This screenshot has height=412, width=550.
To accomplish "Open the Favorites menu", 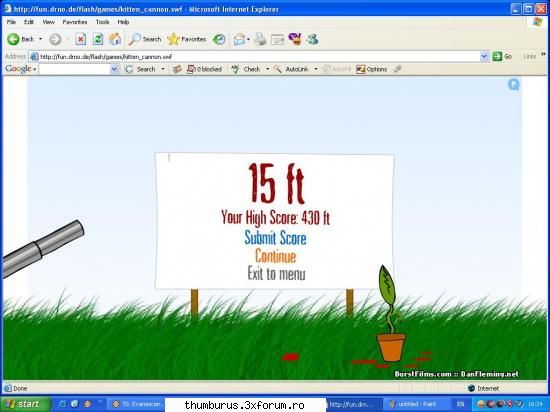I will point(75,22).
